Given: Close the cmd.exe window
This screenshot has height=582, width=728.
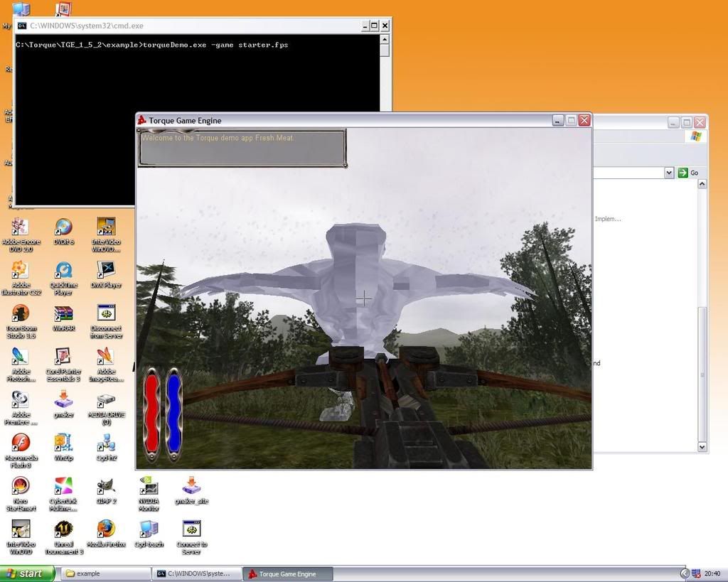Looking at the screenshot, I should click(x=385, y=26).
